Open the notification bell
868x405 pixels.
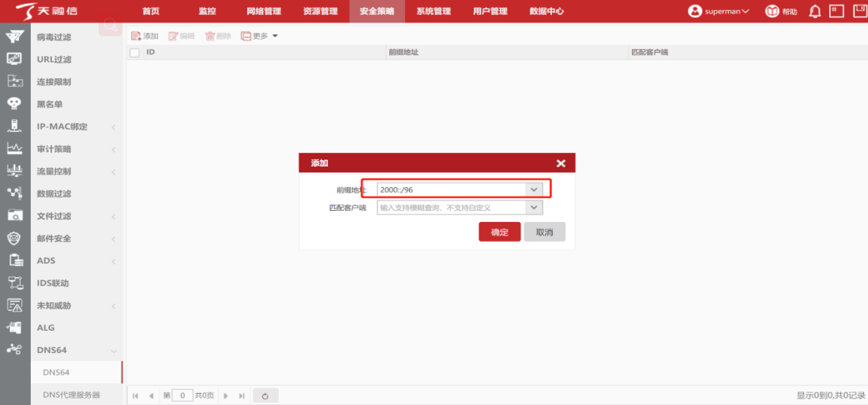pos(815,12)
